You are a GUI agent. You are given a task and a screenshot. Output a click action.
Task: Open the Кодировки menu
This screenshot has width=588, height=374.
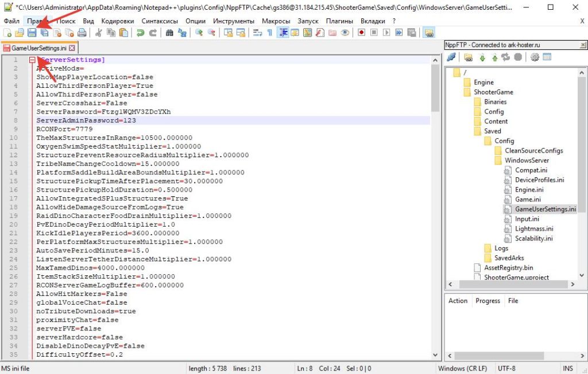click(117, 21)
